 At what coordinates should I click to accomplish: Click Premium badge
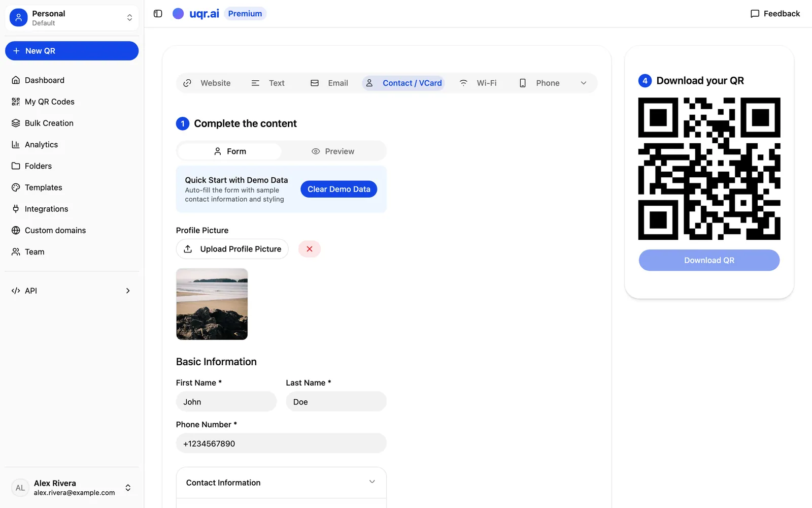(245, 14)
